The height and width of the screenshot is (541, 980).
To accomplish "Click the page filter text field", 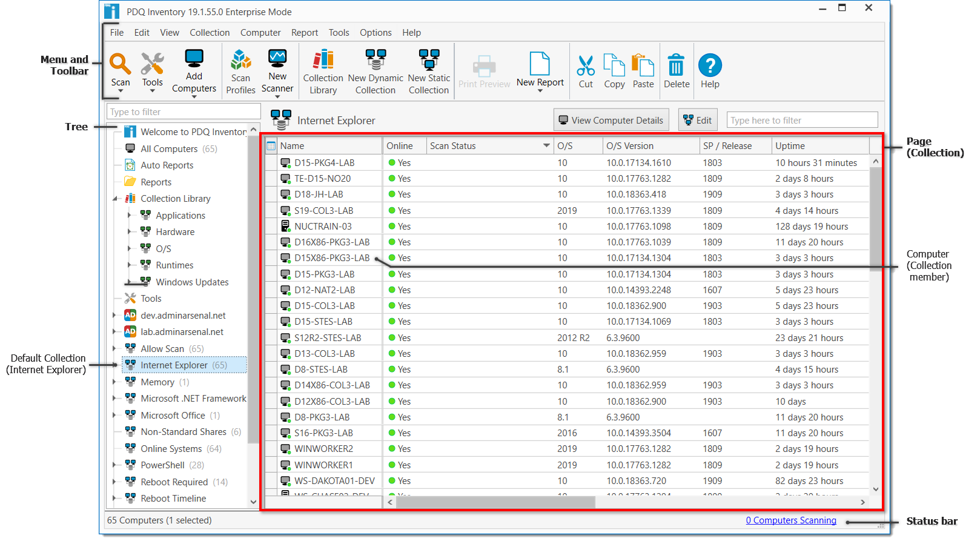I will 801,120.
